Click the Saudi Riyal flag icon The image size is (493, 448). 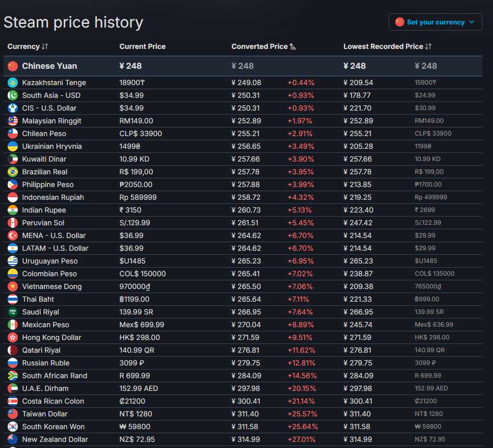tap(13, 312)
